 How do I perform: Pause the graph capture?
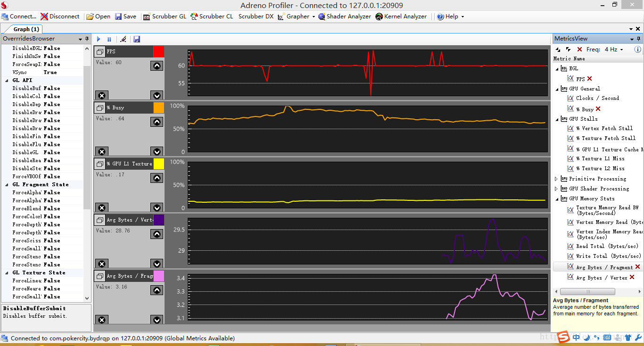coord(109,39)
